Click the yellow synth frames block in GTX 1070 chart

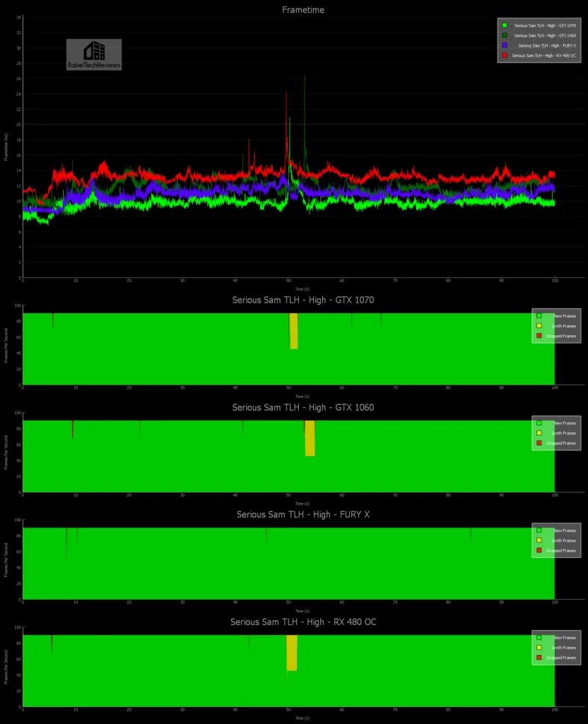pyautogui.click(x=293, y=331)
